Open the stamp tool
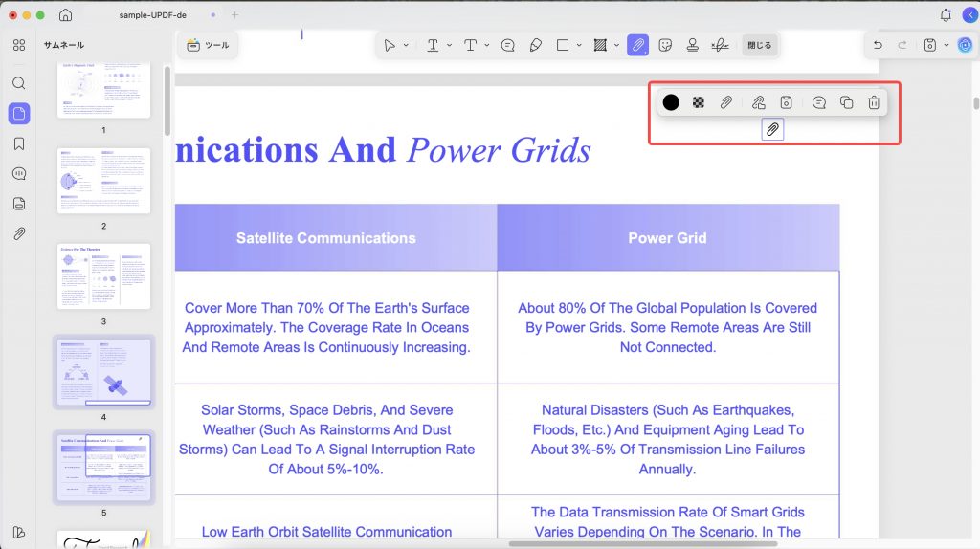The image size is (980, 549). tap(693, 45)
